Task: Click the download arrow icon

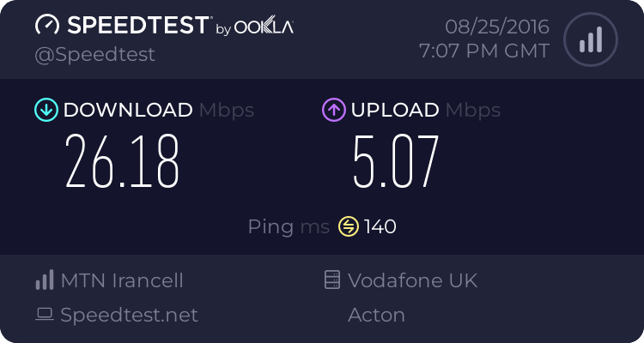Action: (45, 110)
